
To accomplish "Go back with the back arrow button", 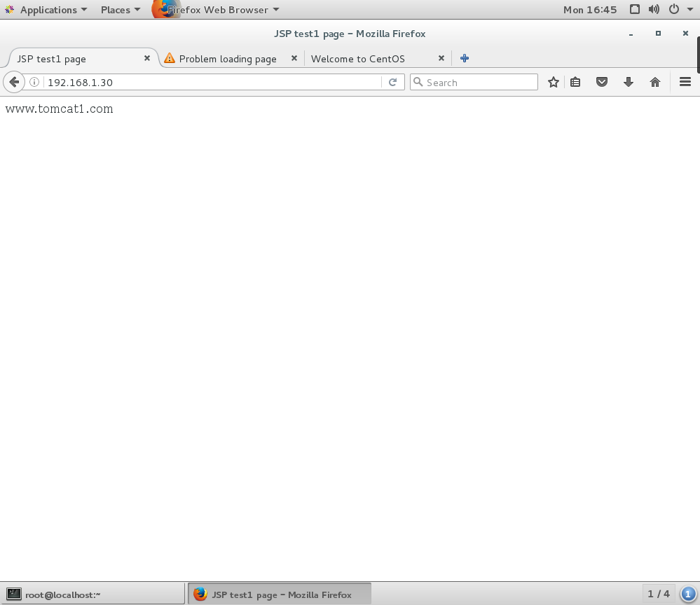I will coord(14,82).
